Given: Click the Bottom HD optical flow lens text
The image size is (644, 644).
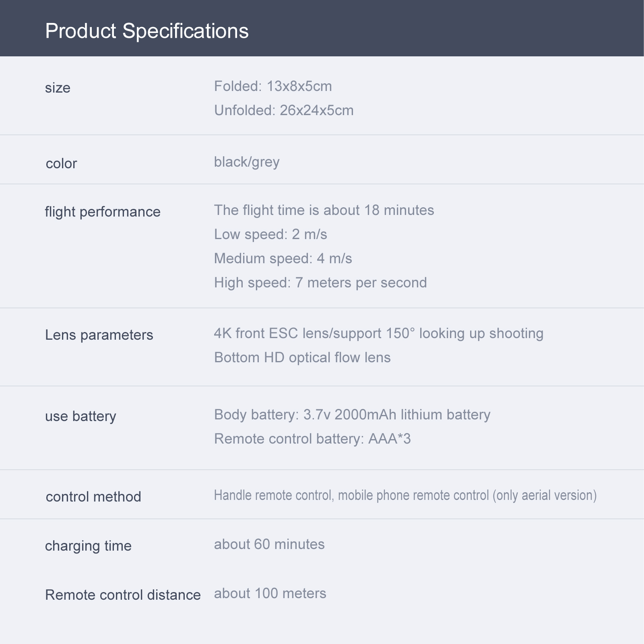Looking at the screenshot, I should (302, 357).
